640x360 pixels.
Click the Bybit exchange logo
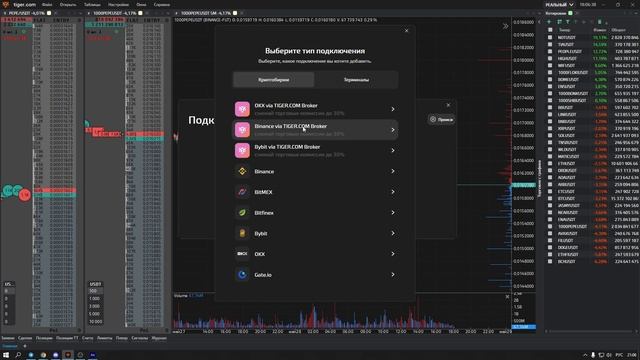click(x=242, y=233)
